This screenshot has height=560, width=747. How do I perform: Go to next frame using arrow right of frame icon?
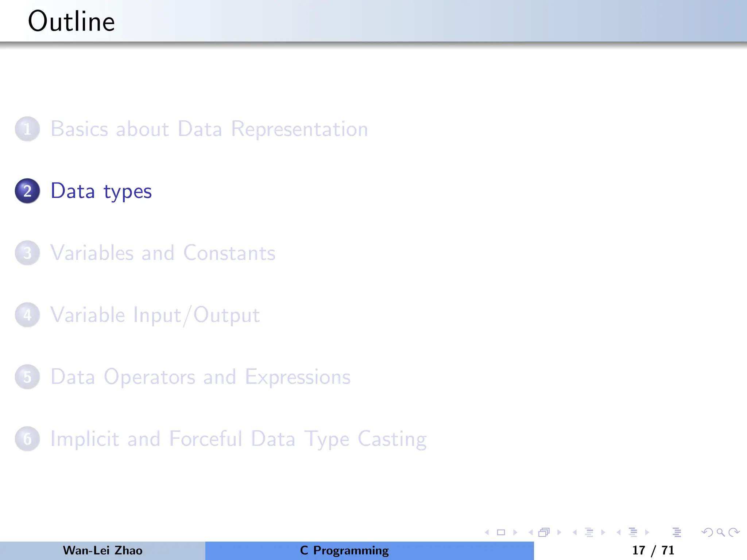(x=559, y=532)
